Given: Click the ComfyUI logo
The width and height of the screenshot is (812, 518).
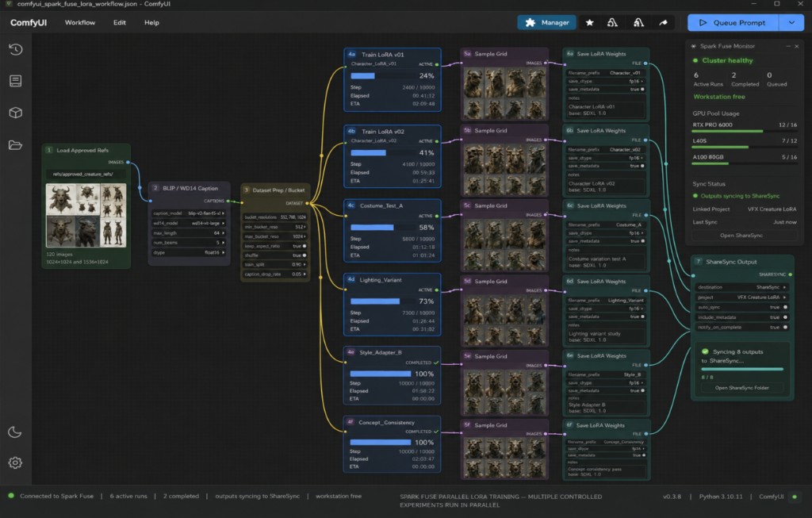Looking at the screenshot, I should [x=29, y=23].
